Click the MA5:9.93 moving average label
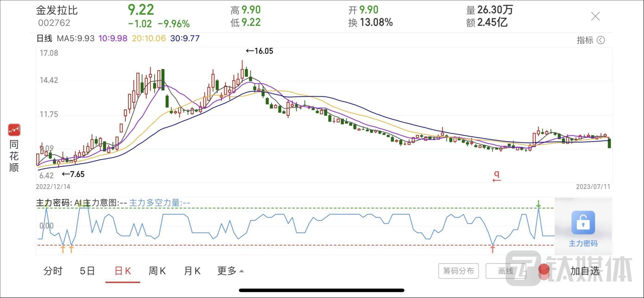644x298 pixels. pyautogui.click(x=76, y=38)
